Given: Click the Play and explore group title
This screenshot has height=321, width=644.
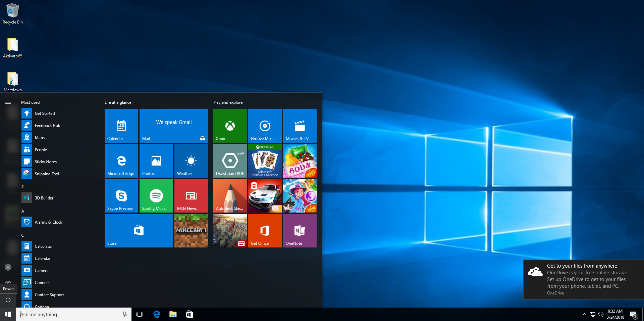Looking at the screenshot, I should pos(228,102).
